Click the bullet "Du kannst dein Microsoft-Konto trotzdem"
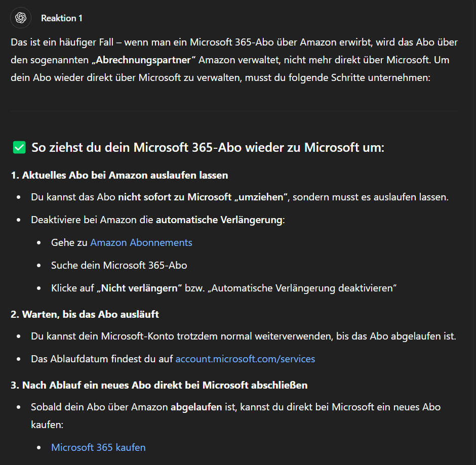Image resolution: width=476 pixels, height=465 pixels. point(243,336)
